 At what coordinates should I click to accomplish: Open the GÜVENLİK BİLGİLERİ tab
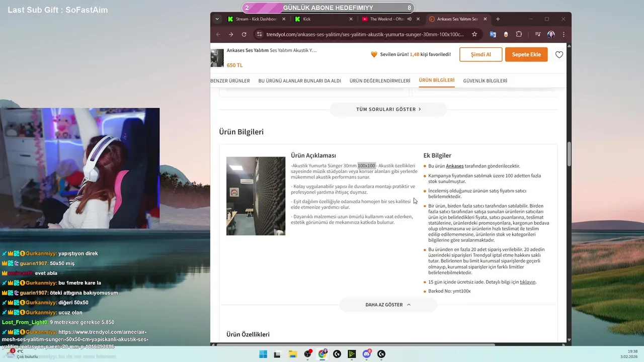click(485, 80)
